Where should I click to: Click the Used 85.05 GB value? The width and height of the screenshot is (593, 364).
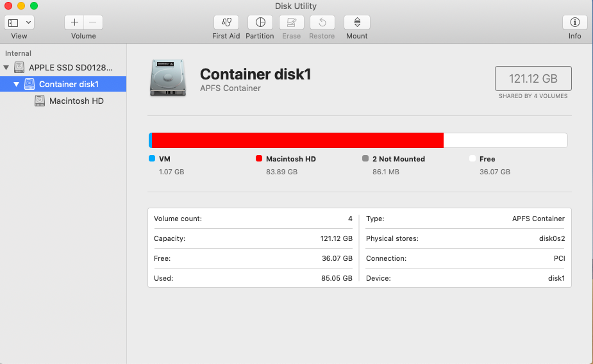pos(337,278)
